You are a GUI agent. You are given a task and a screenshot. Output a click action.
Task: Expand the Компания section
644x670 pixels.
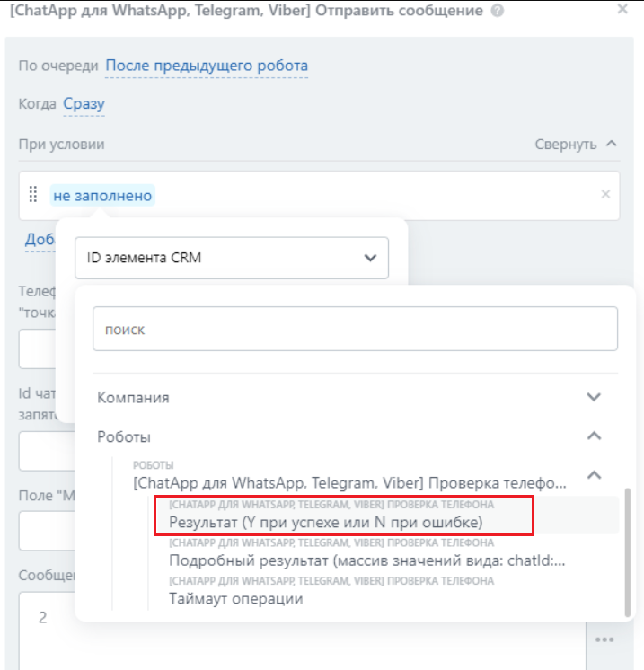(593, 397)
